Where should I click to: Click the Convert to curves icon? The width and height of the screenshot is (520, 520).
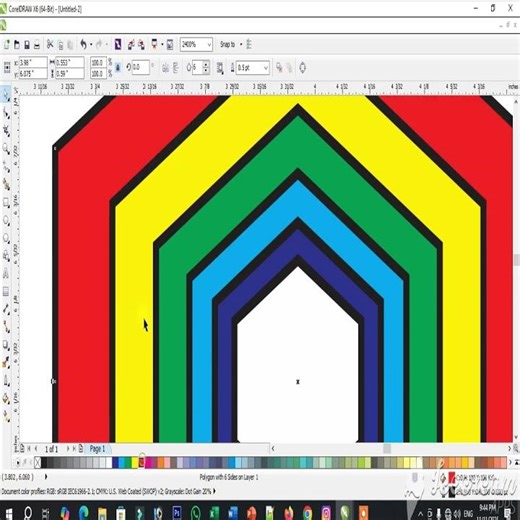tap(303, 68)
